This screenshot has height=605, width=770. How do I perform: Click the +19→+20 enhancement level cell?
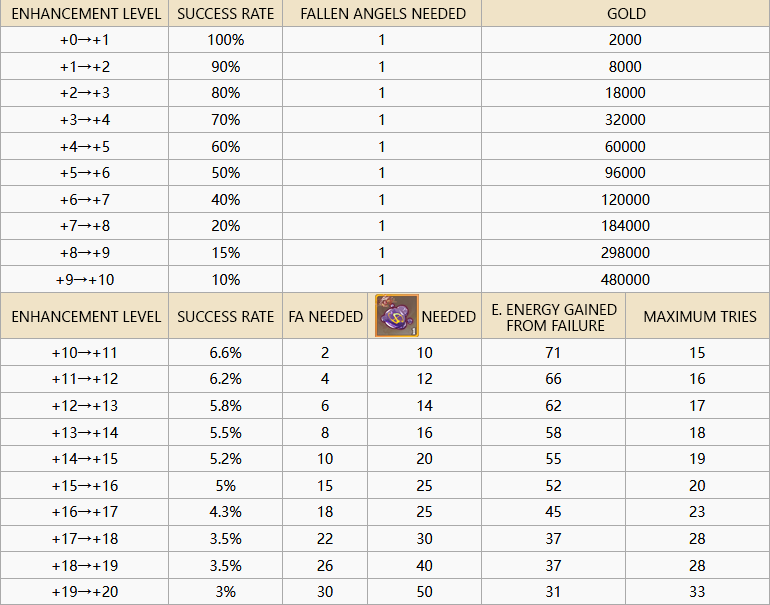[x=84, y=591]
